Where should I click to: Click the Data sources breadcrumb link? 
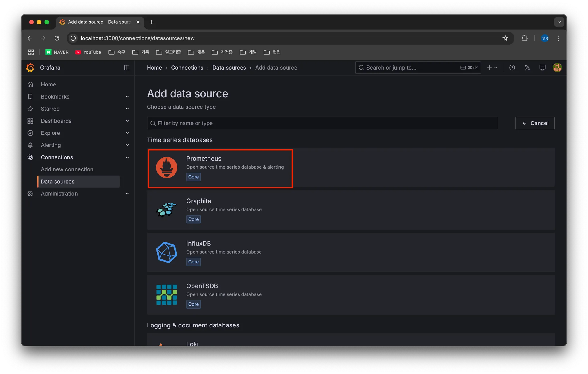[x=229, y=68]
